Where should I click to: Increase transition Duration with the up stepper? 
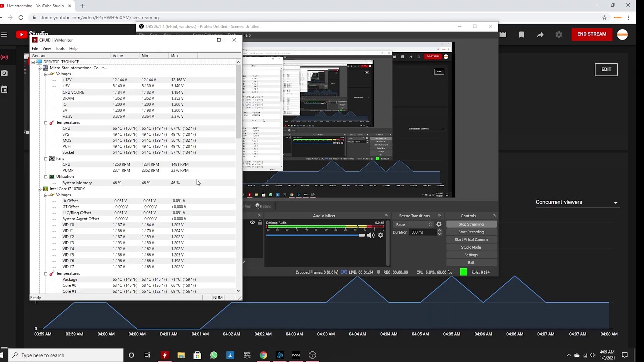pyautogui.click(x=439, y=230)
